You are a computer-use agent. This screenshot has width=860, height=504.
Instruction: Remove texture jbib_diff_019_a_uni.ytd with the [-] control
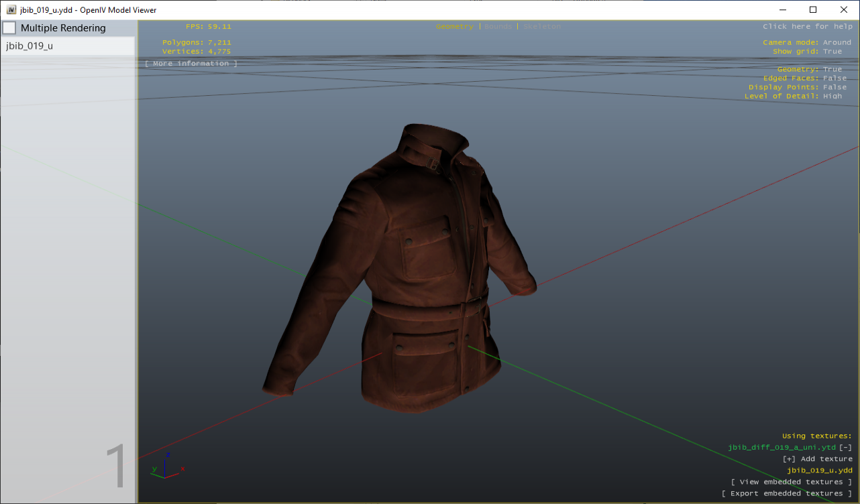[845, 447]
